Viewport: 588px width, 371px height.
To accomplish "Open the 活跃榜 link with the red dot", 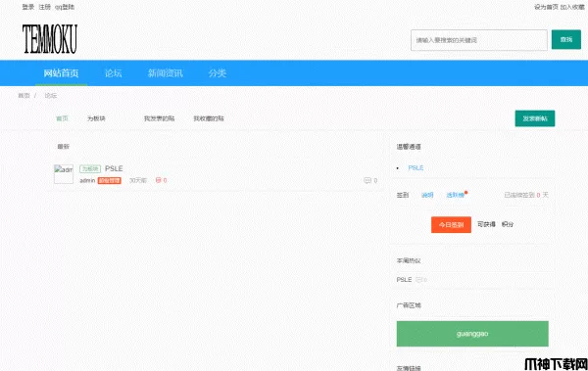I will [456, 195].
